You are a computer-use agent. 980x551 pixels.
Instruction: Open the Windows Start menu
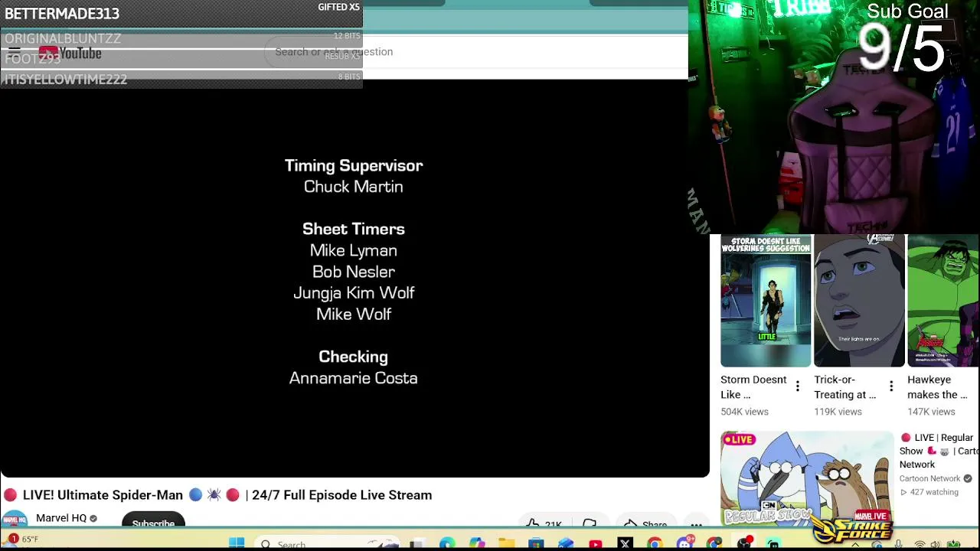(237, 543)
